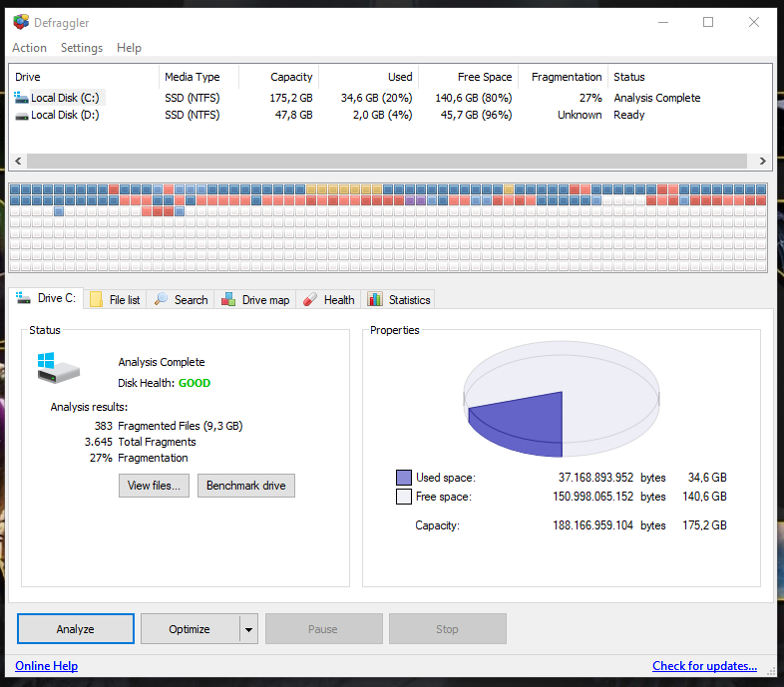Click '3.645 Total Fragments' text
The width and height of the screenshot is (784, 687).
pos(140,442)
